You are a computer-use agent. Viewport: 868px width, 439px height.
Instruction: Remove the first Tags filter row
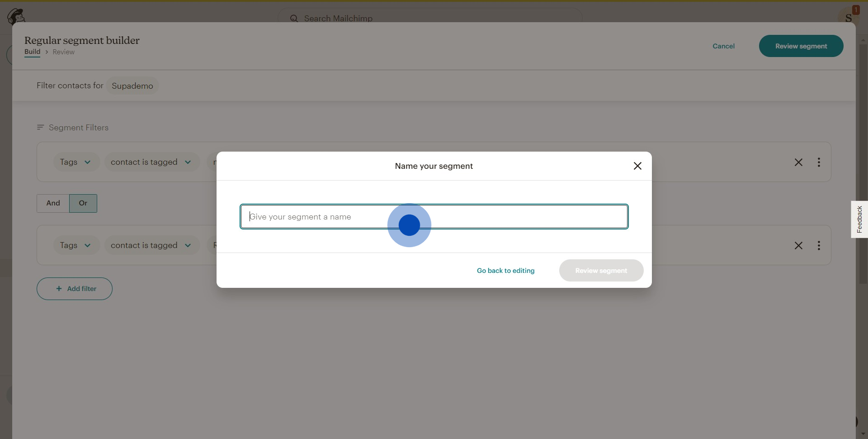(x=798, y=162)
